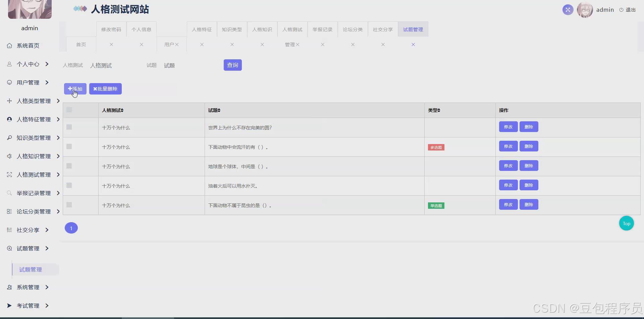Screen dimensions: 644x319
Task: Click the 批量删除 bulk delete button
Action: (x=105, y=89)
